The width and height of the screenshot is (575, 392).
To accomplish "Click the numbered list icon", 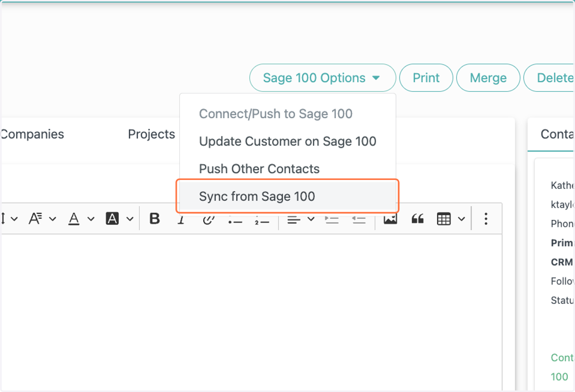I will coord(262,221).
